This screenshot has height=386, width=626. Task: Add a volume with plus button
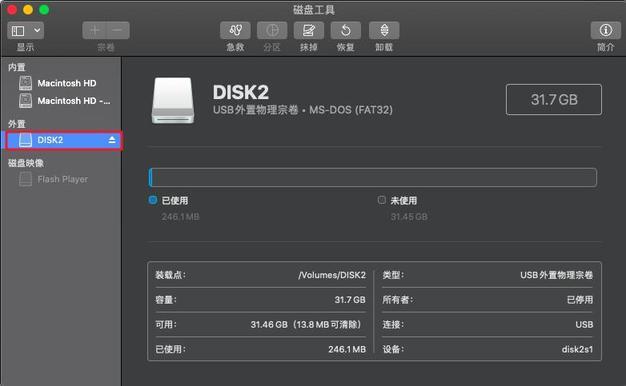click(x=95, y=31)
